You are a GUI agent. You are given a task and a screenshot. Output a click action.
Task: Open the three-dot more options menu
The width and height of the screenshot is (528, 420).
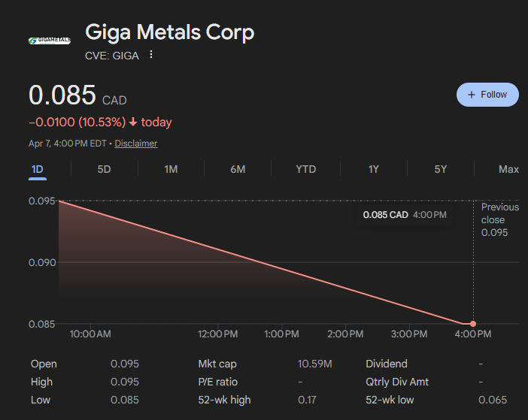point(151,55)
